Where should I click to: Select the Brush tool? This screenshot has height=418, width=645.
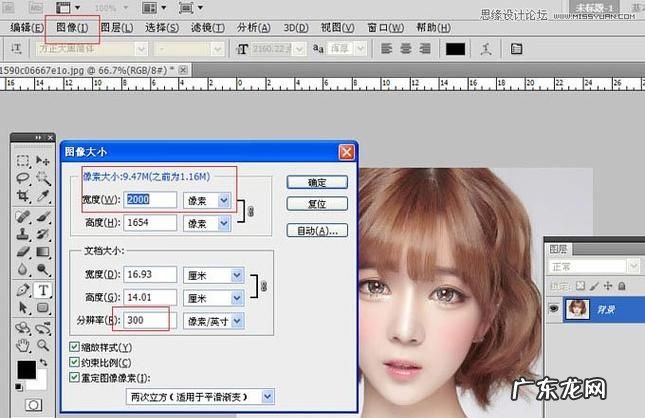point(43,216)
